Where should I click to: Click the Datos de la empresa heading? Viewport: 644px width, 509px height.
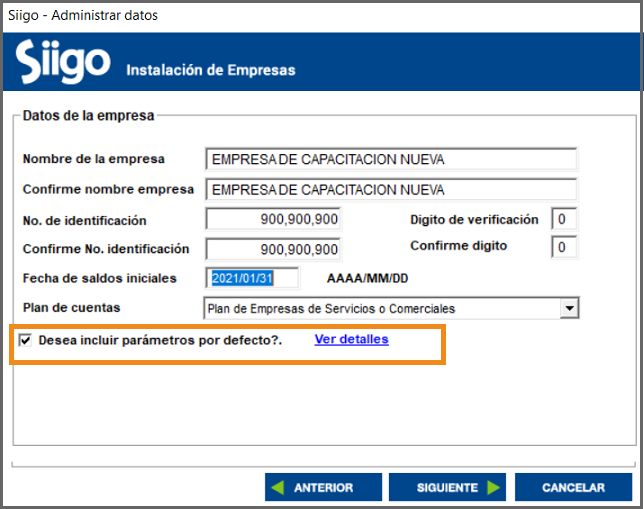point(88,115)
